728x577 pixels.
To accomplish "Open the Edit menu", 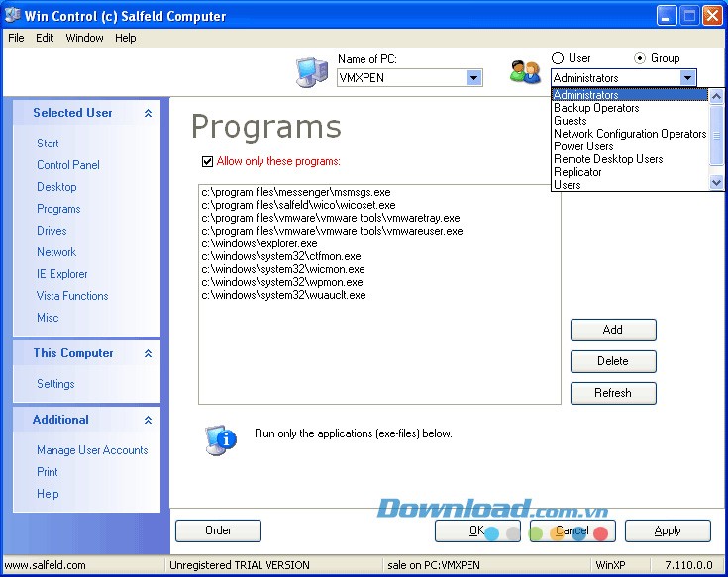I will pos(45,38).
